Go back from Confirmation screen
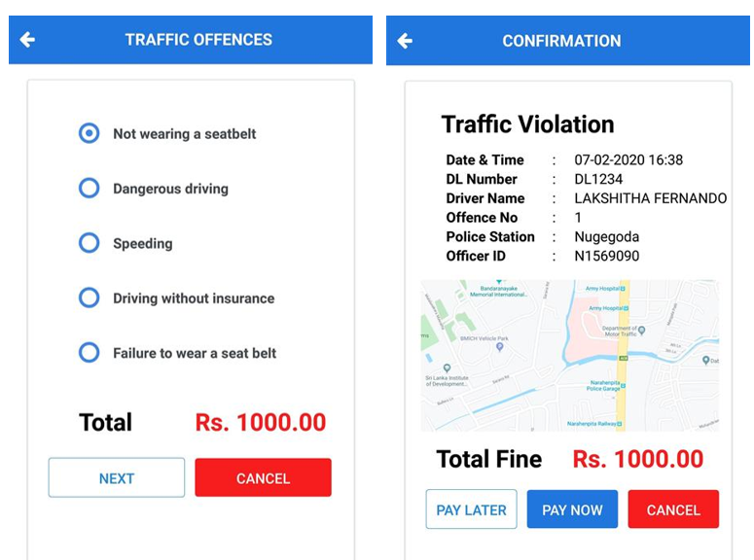This screenshot has height=560, width=754. [x=405, y=41]
